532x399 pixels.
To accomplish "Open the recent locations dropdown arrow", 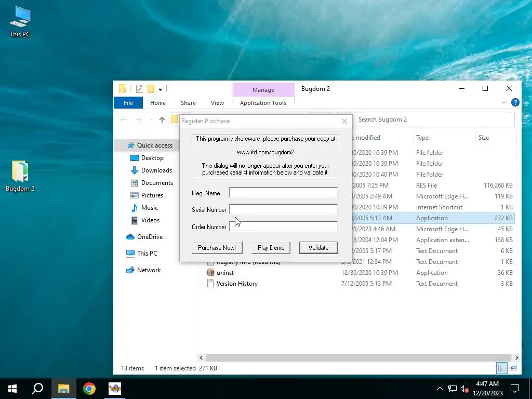I will click(151, 120).
